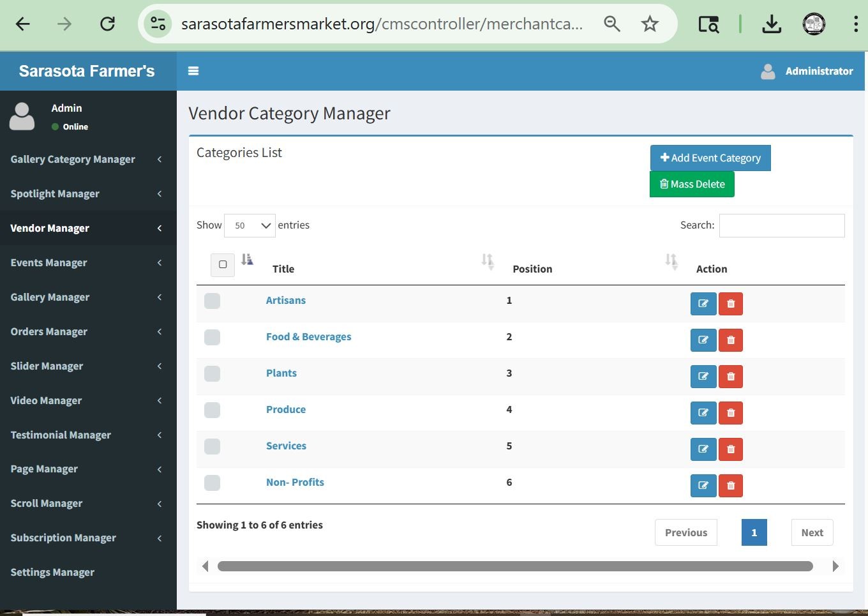Screen dimensions: 868x616
Task: Select the Services row checkbox
Action: click(212, 446)
